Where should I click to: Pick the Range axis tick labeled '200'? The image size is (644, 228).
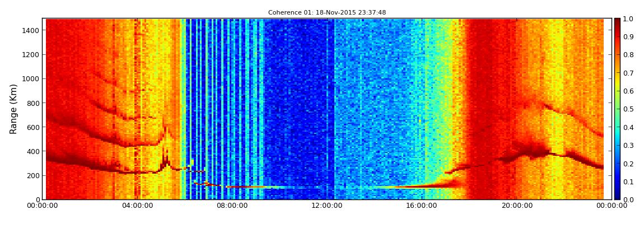tap(33, 176)
